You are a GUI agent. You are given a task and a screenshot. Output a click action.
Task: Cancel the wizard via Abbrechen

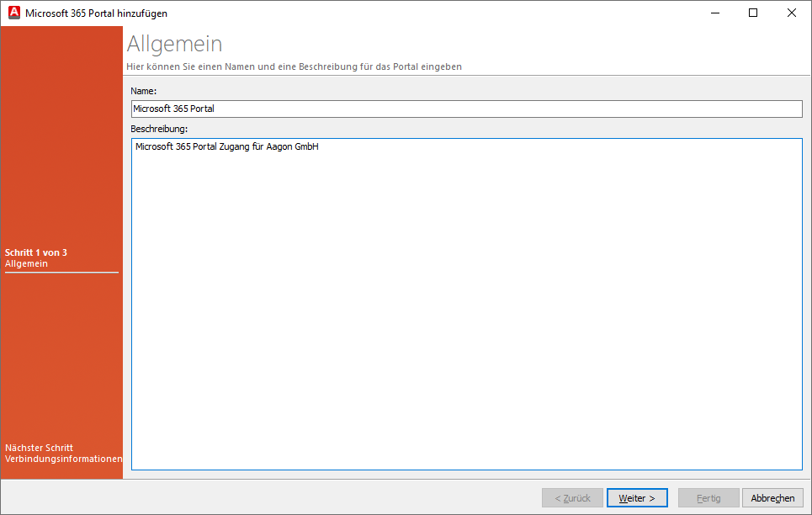pyautogui.click(x=772, y=498)
